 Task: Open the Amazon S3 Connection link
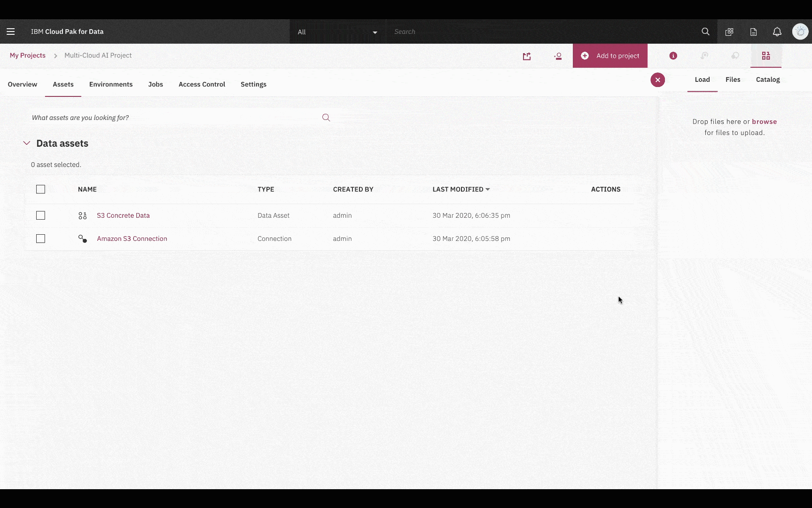pos(132,238)
